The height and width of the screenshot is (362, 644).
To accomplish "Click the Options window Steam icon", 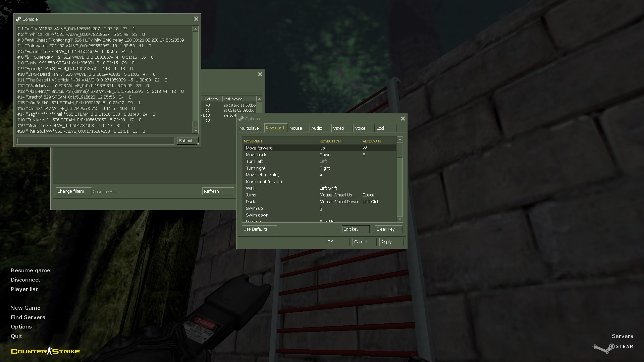I will tap(241, 119).
